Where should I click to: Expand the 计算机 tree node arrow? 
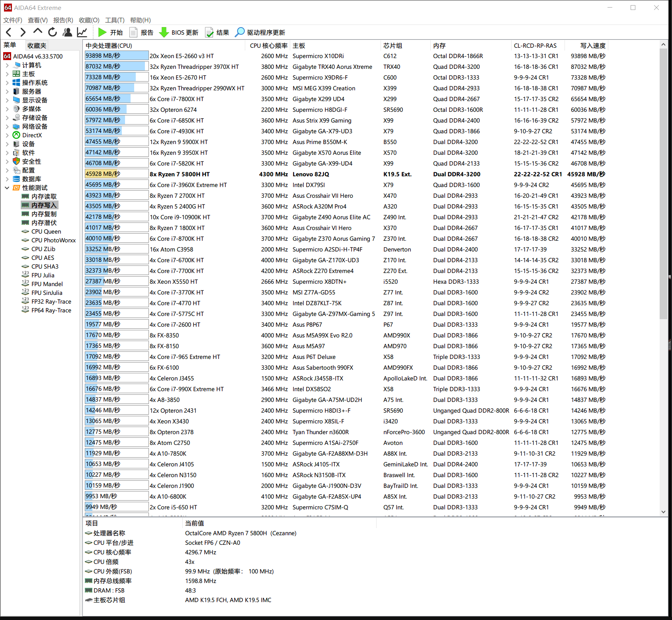click(x=7, y=65)
